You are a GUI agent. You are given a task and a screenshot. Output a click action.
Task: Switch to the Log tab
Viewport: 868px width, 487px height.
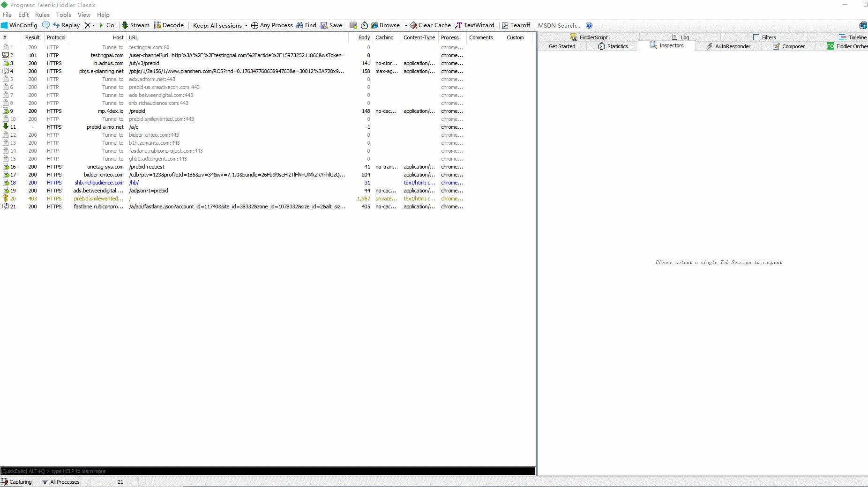click(x=680, y=37)
